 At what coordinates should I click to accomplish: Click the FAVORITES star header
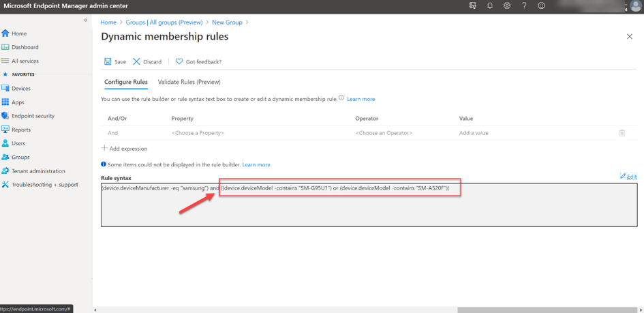[x=19, y=75]
